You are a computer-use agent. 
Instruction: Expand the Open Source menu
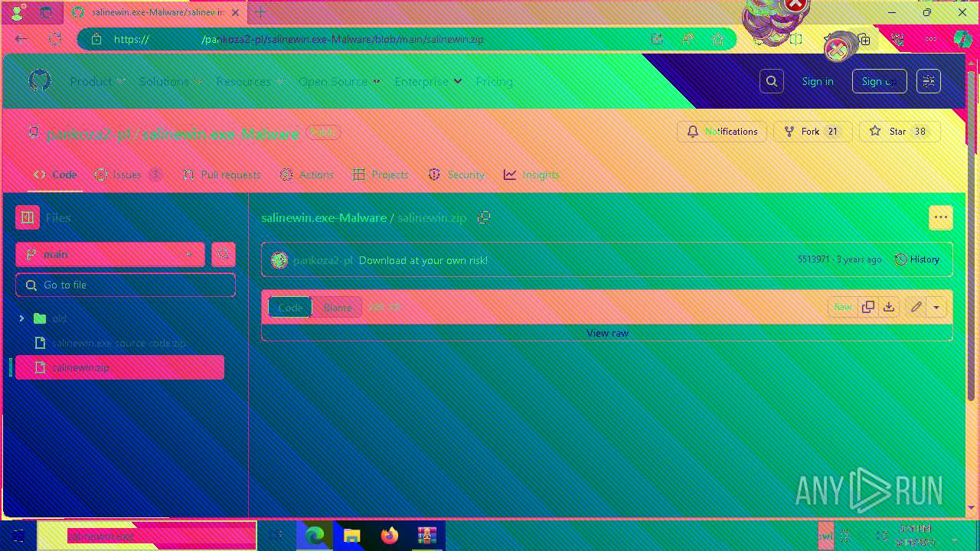[x=339, y=81]
